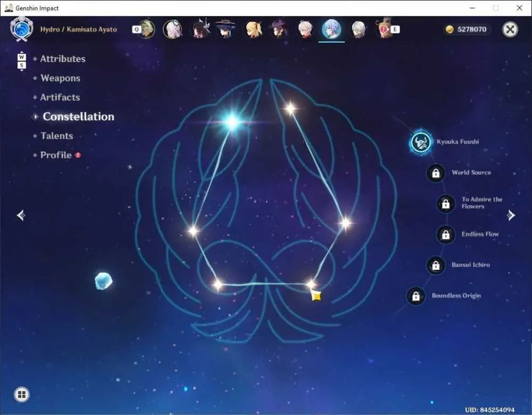
Task: Click the highlighted blue-haired Ayato portrait
Action: [331, 29]
